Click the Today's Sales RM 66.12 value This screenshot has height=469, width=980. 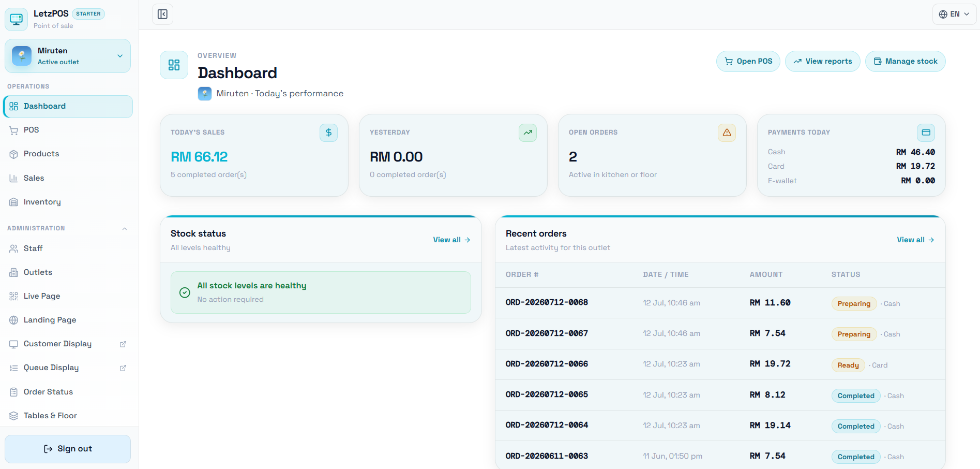tap(199, 157)
